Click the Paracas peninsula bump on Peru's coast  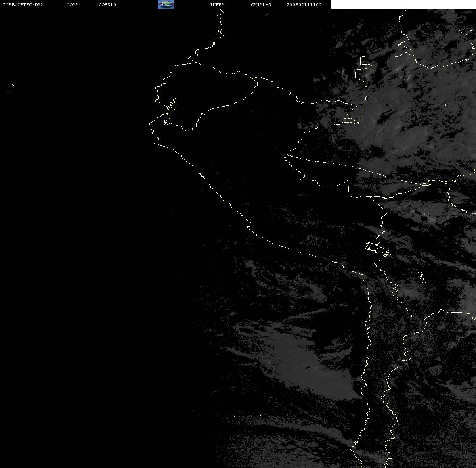coord(249,226)
